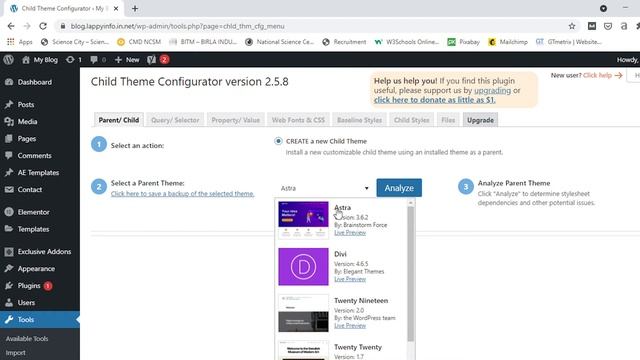Open Templates in sidebar
640x360 pixels.
pyautogui.click(x=33, y=229)
